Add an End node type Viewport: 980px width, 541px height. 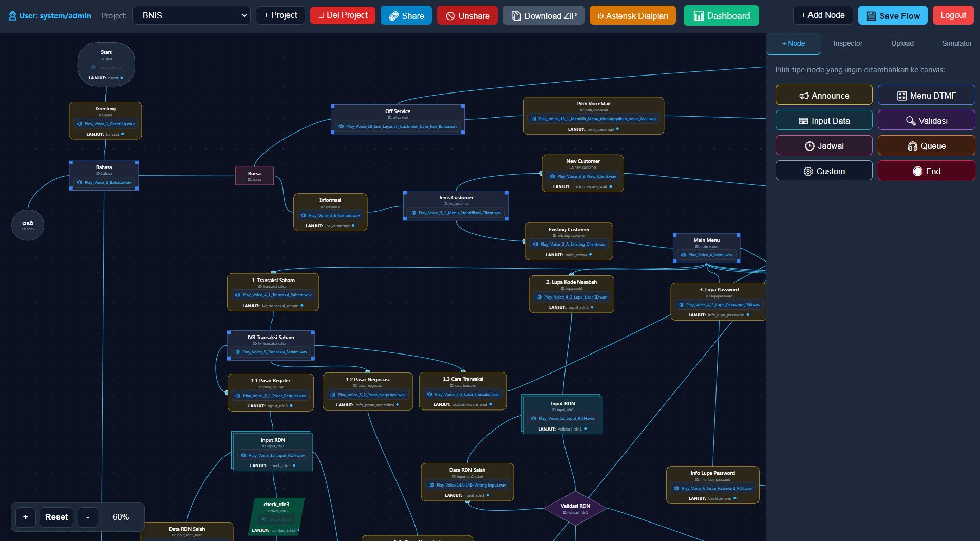927,171
